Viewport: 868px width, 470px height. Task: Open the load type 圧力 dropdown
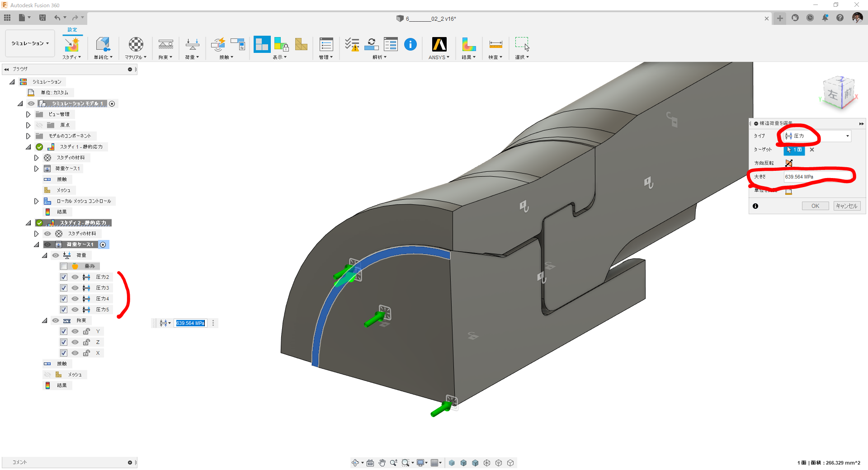(817, 136)
